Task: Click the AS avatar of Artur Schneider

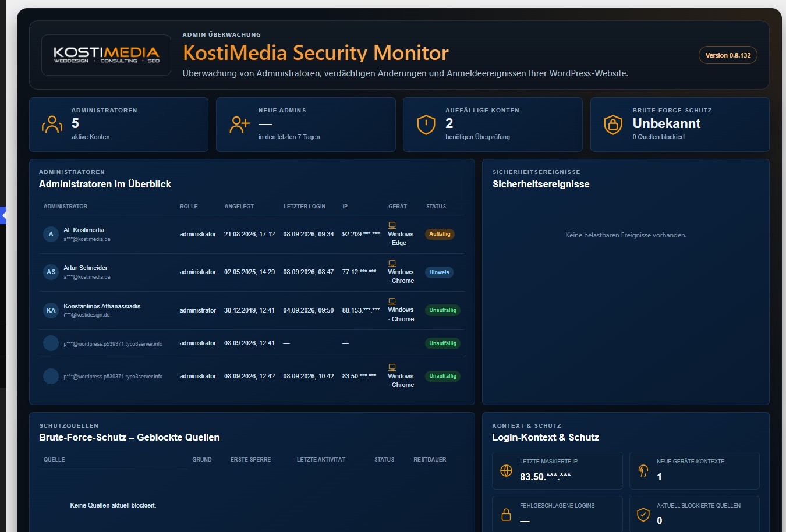Action: pos(51,272)
